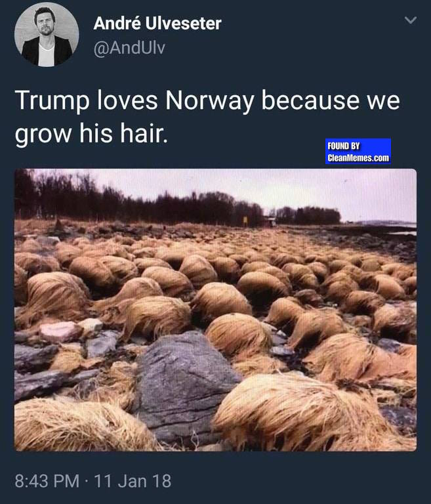
Task: Click the pink stone in the photo
Action: [61, 331]
